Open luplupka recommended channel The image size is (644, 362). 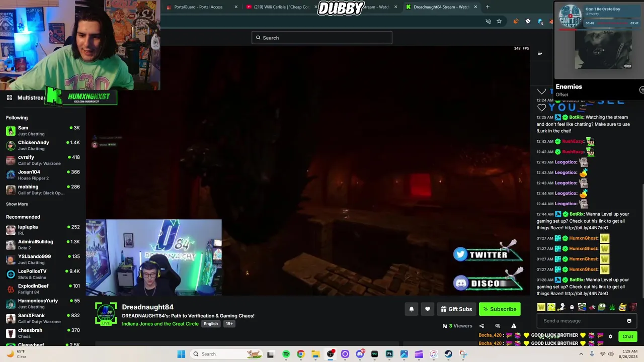click(43, 230)
